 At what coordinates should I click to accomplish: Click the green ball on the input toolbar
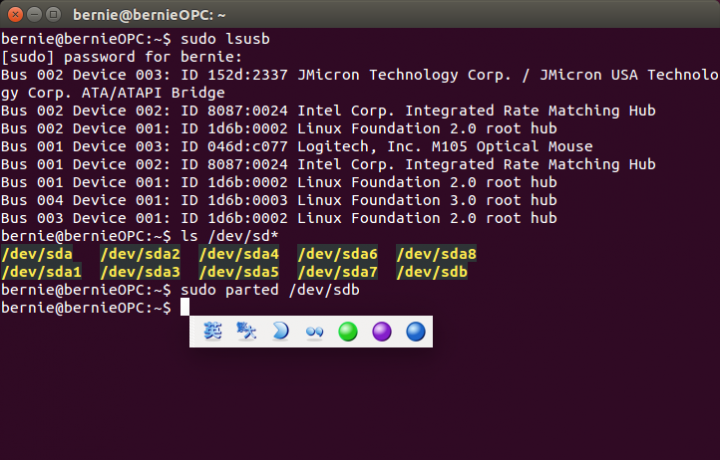pos(348,331)
